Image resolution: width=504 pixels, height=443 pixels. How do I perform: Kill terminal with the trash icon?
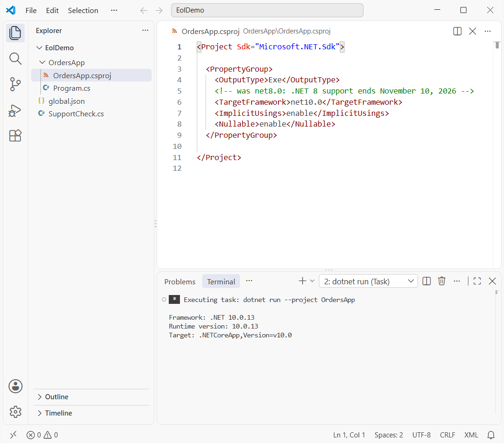coord(442,281)
